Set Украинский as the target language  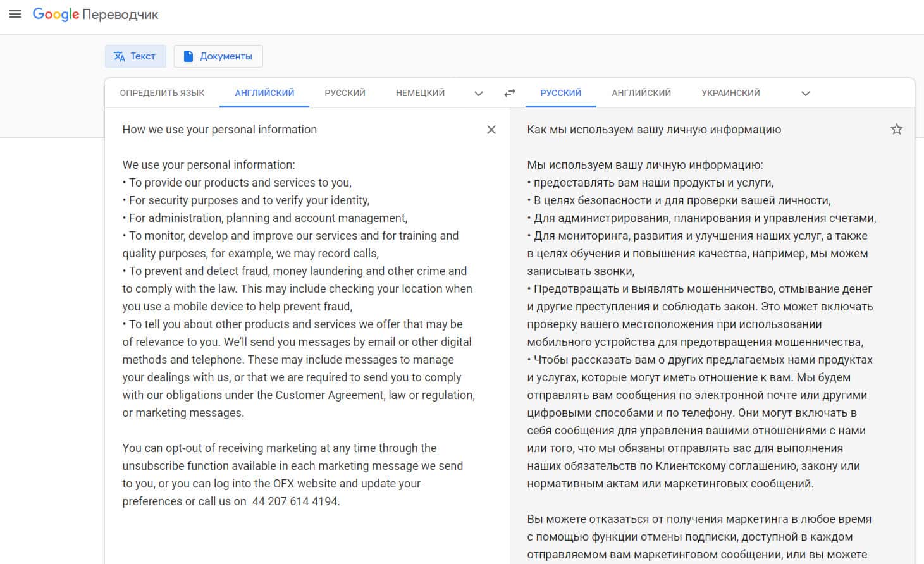click(x=730, y=93)
